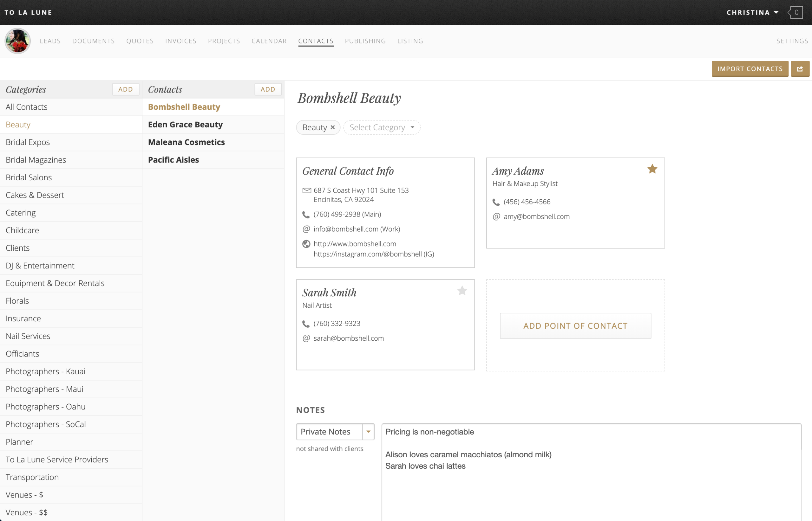
Task: Toggle Amy Adams favorite star
Action: (652, 169)
